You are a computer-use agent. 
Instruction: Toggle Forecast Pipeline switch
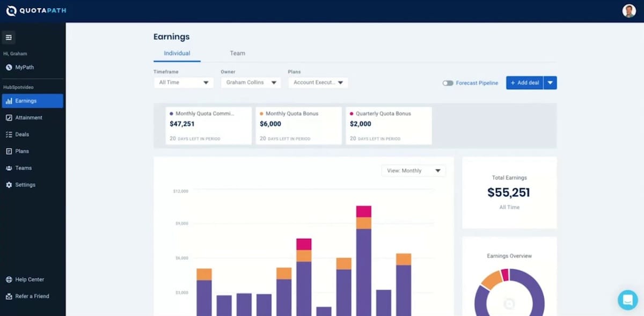coord(448,83)
